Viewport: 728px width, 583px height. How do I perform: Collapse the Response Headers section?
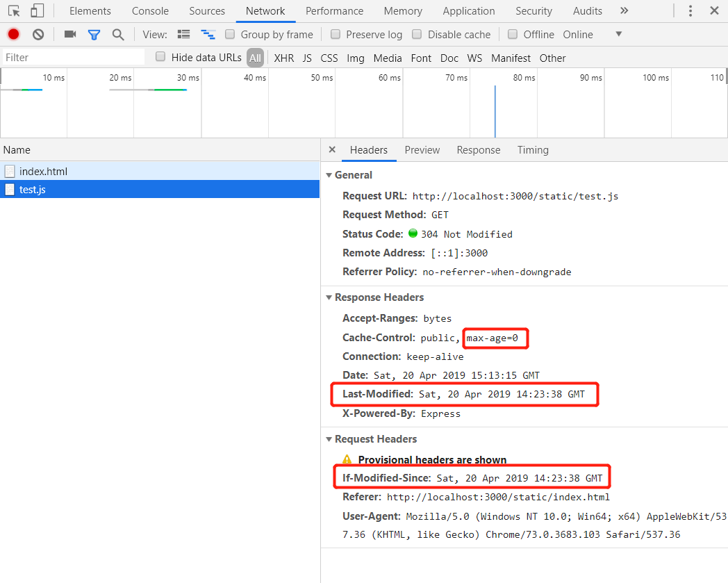[x=329, y=297]
